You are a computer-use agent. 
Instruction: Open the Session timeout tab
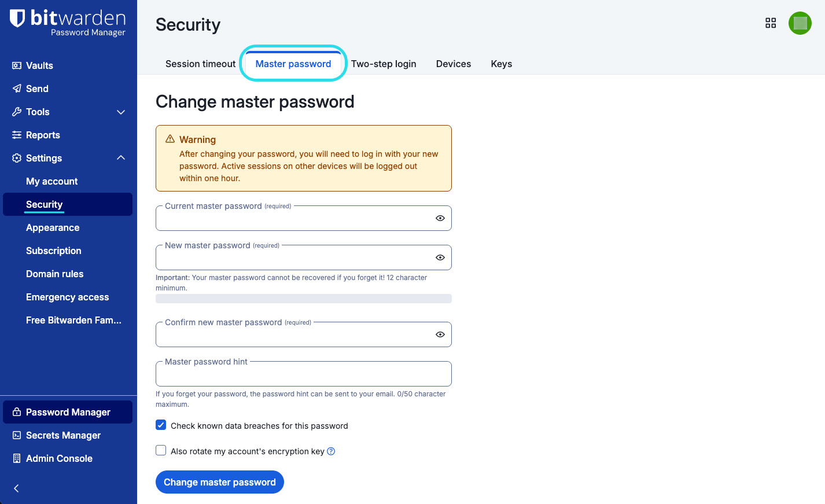tap(200, 64)
